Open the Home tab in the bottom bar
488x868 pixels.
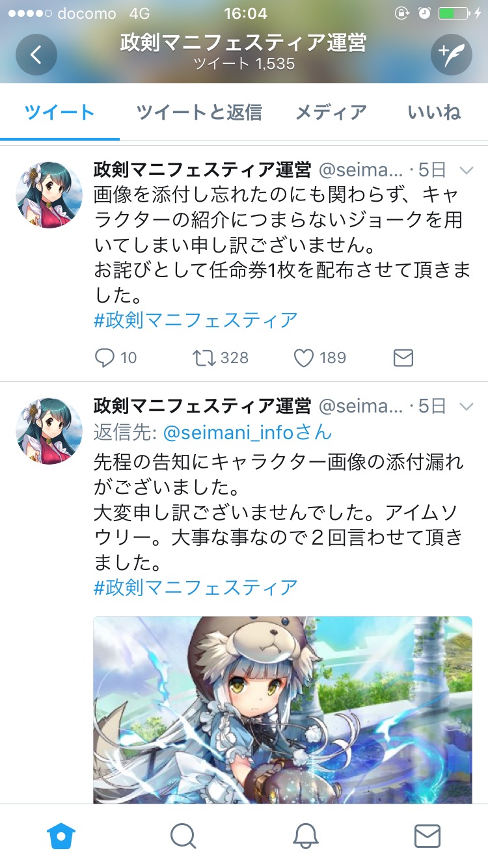point(62,835)
